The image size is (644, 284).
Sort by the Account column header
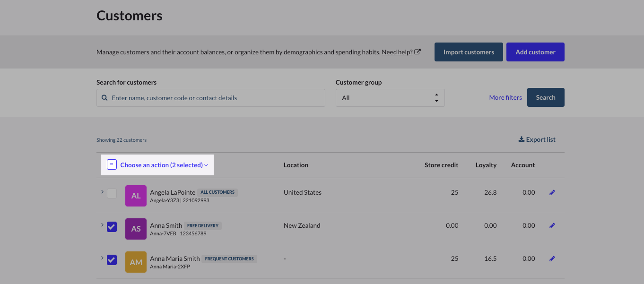(x=522, y=165)
